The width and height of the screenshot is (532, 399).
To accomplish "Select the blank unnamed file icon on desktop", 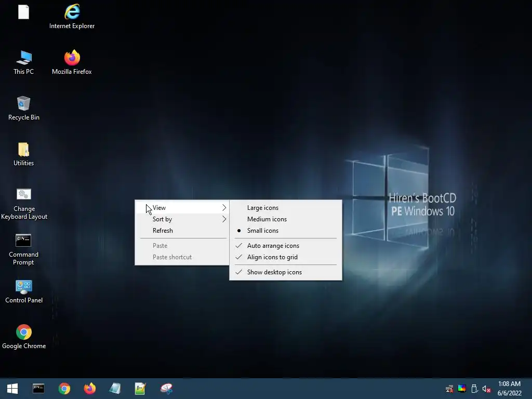I will pyautogui.click(x=24, y=12).
